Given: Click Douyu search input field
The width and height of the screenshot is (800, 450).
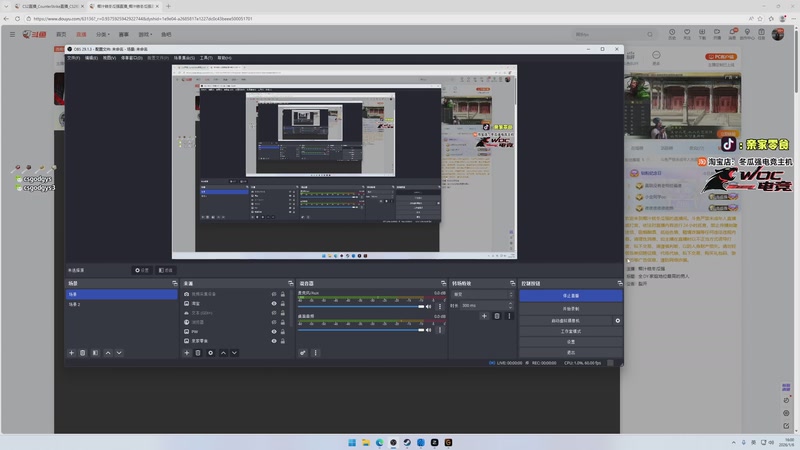Looking at the screenshot, I should 610,34.
